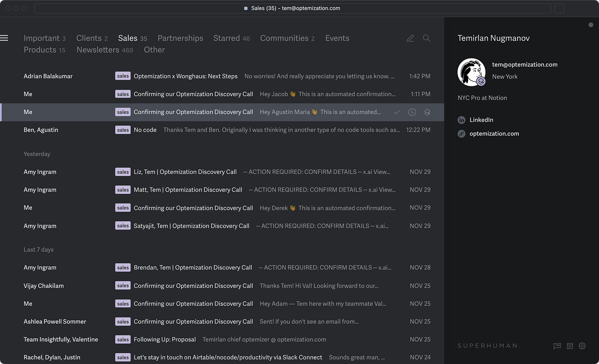Open the Partnerships split tab
The width and height of the screenshot is (599, 364).
tap(180, 38)
